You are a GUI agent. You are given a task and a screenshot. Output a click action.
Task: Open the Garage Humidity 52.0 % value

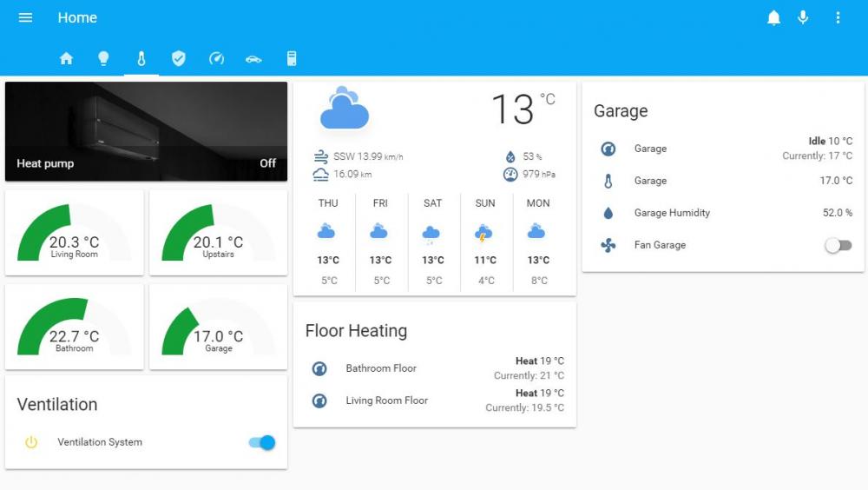tap(837, 213)
